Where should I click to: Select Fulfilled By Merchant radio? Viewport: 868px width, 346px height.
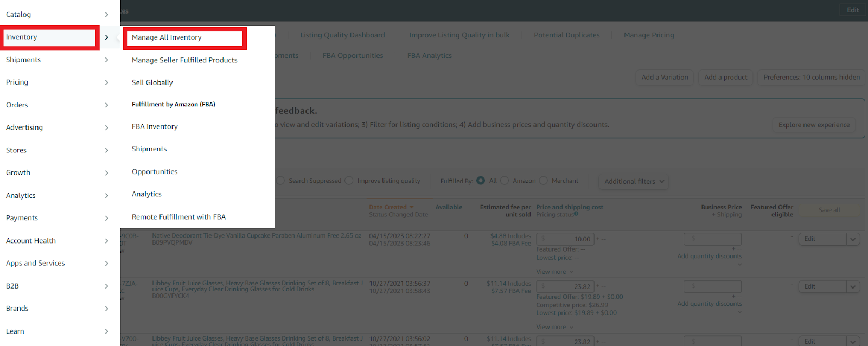543,181
